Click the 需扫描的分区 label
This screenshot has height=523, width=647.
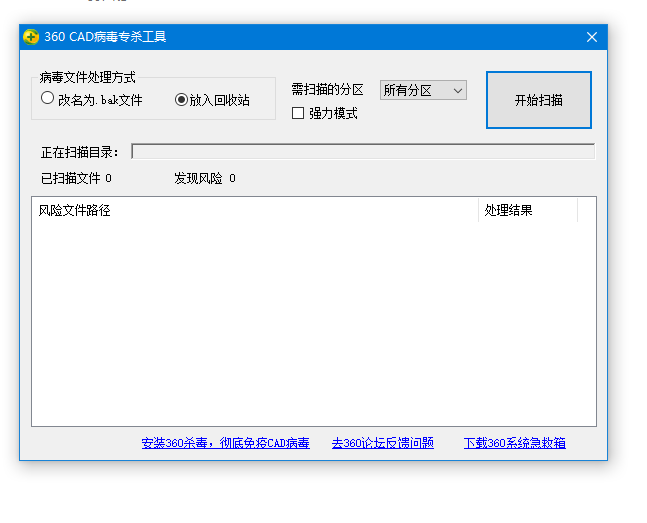pyautogui.click(x=327, y=90)
